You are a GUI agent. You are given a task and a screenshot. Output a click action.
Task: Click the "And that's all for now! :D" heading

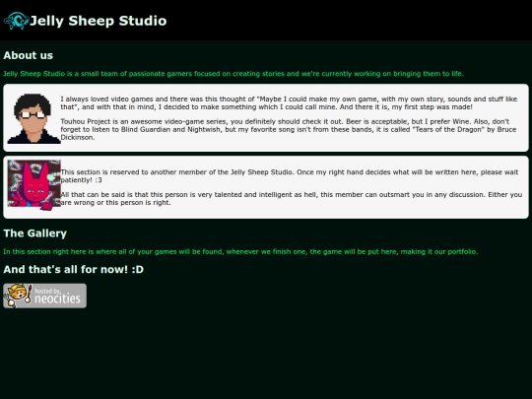click(x=74, y=269)
